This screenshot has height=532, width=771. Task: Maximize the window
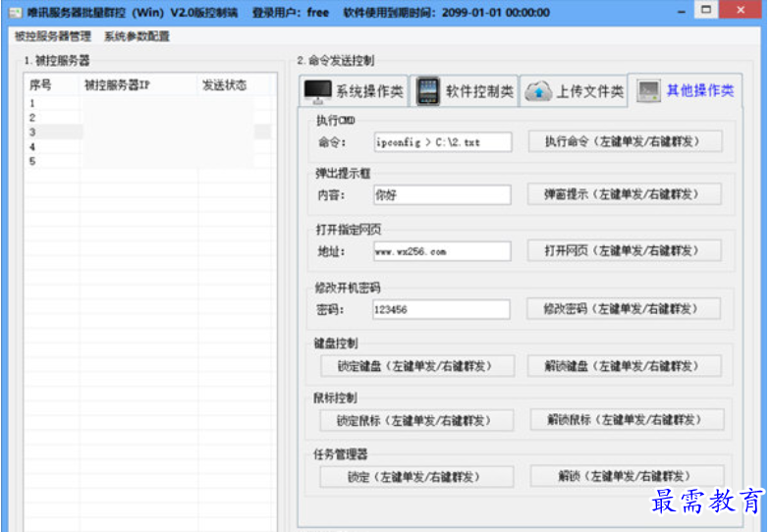(706, 10)
